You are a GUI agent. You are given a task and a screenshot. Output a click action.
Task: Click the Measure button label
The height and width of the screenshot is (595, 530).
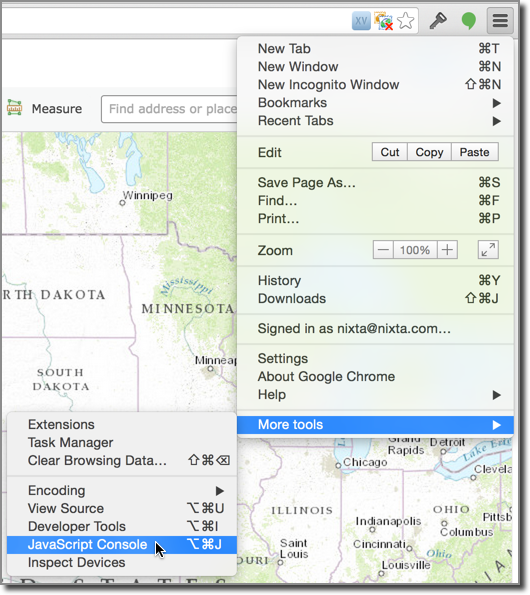point(57,109)
